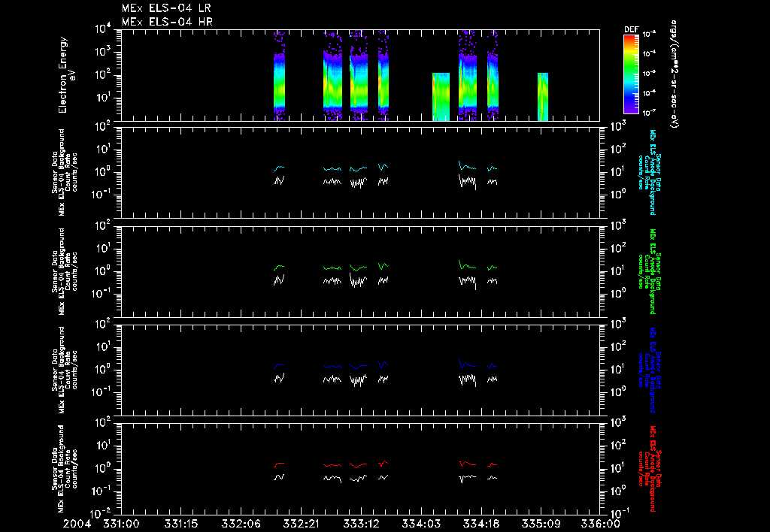This screenshot has height=532, width=770.
Task: Click the "MEx ELS-04 HR" title text
Action: click(x=167, y=22)
